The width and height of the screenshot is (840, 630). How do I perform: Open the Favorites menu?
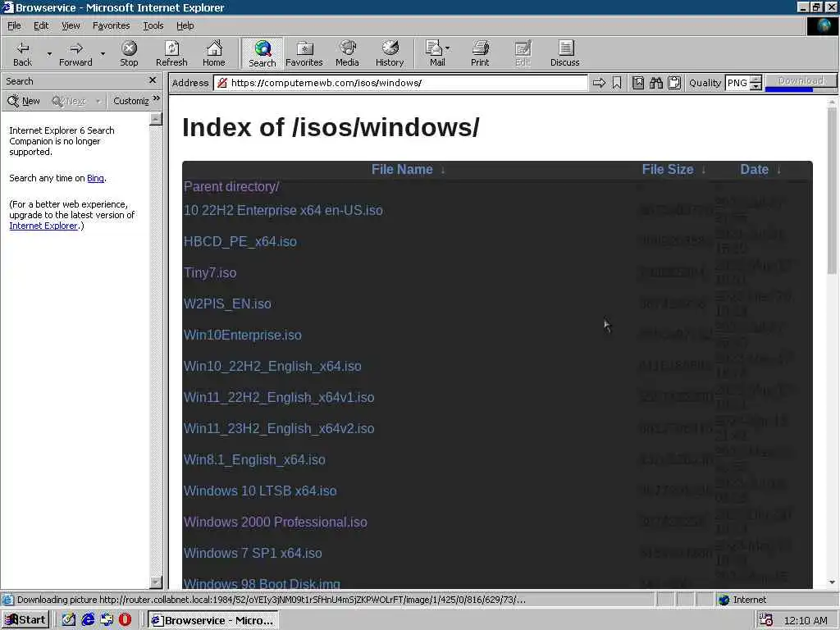coord(111,25)
